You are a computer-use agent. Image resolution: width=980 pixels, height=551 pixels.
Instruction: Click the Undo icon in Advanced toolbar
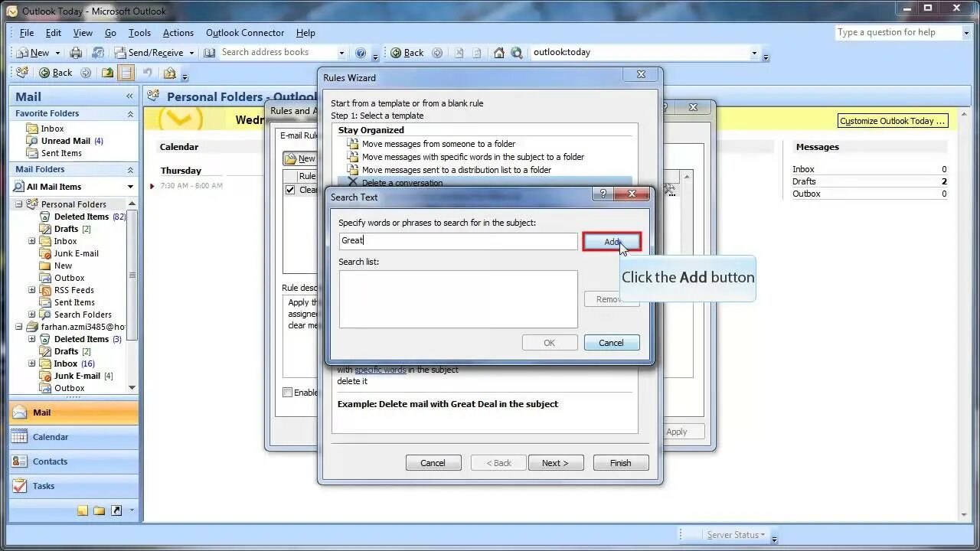tap(148, 73)
